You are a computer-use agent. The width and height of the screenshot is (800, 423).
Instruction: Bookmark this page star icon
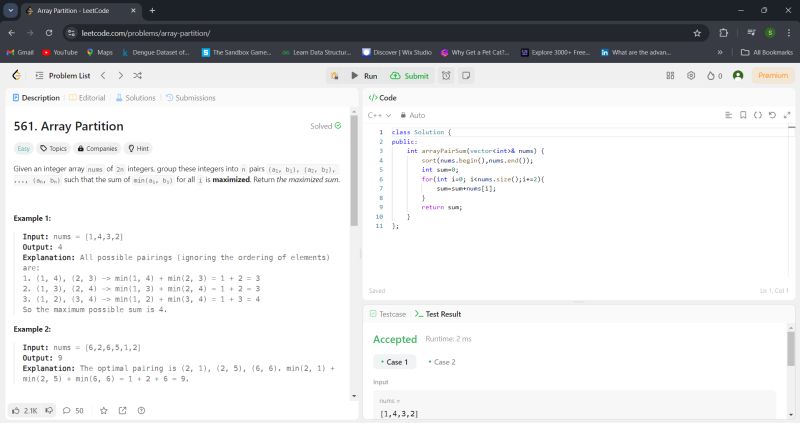point(697,33)
